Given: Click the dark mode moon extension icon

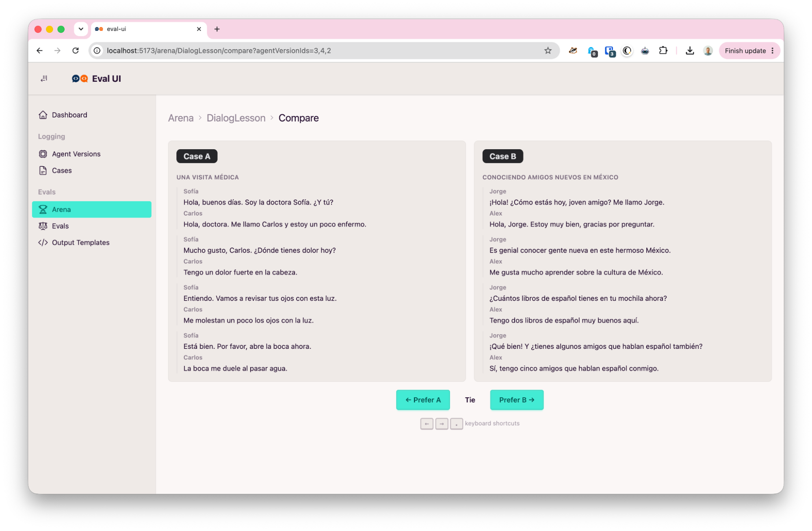Looking at the screenshot, I should point(627,50).
